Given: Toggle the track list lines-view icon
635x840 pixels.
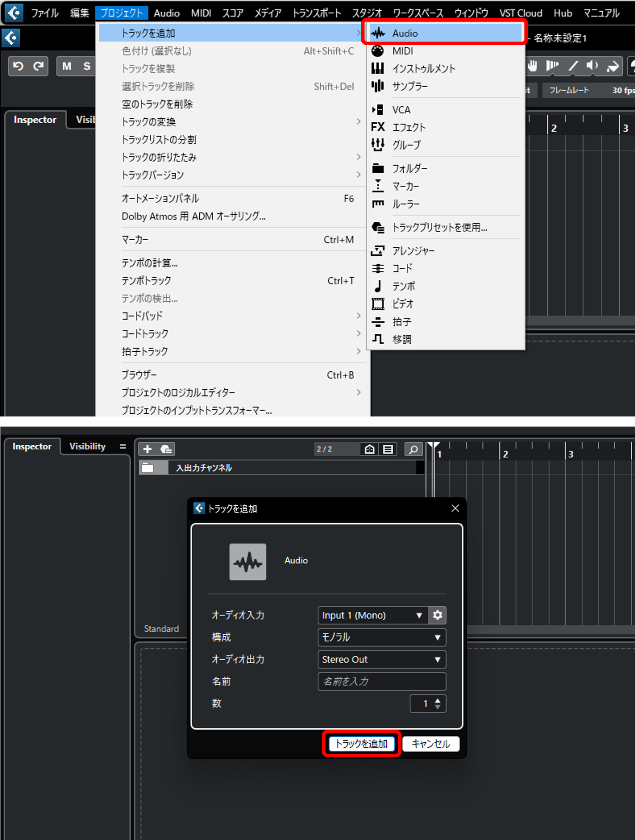Looking at the screenshot, I should (x=388, y=449).
